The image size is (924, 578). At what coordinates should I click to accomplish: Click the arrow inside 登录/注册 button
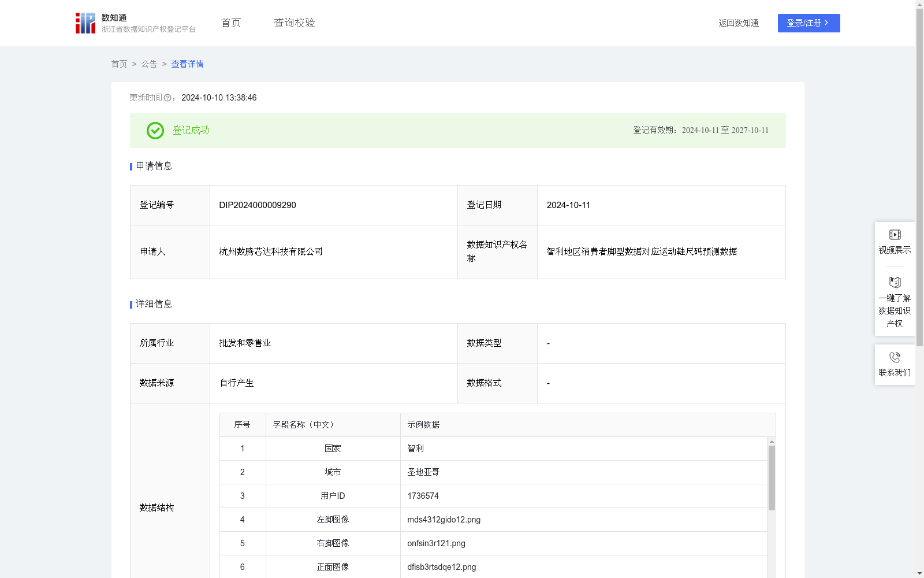coord(826,23)
